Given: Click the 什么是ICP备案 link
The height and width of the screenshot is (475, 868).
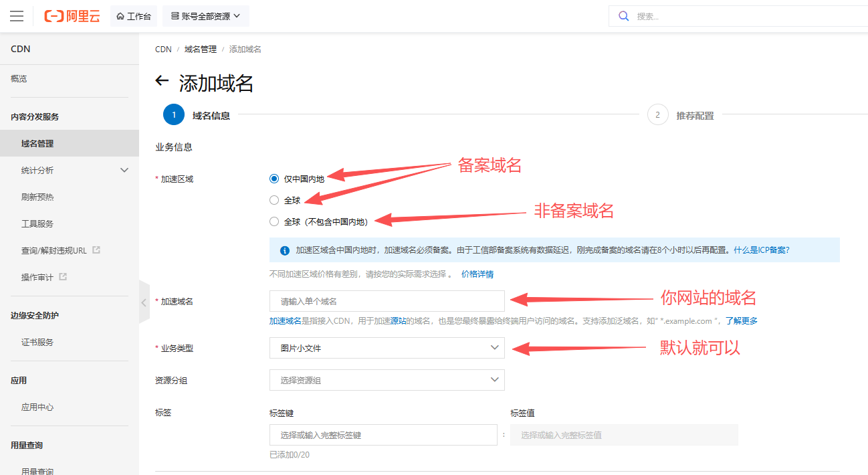Looking at the screenshot, I should (761, 250).
